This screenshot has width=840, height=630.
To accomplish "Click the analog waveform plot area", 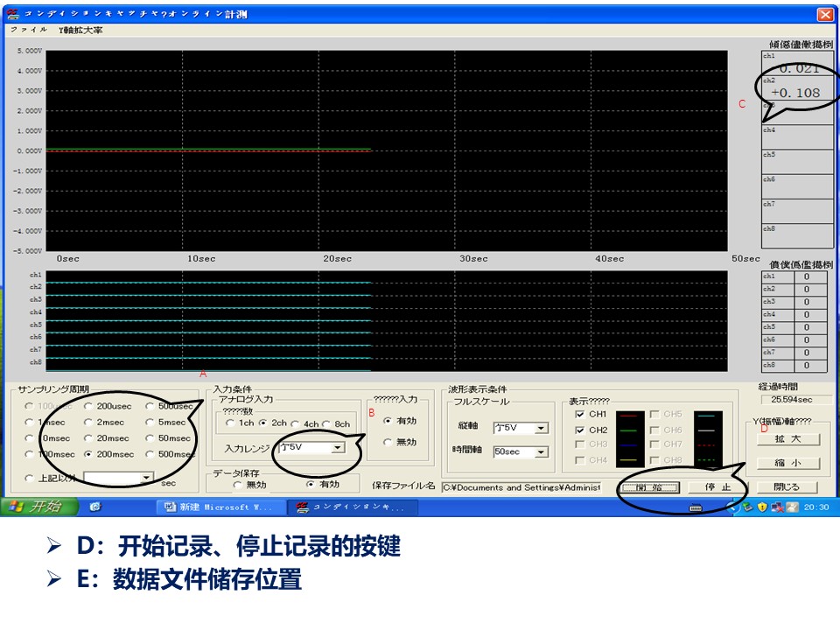I will (x=386, y=150).
